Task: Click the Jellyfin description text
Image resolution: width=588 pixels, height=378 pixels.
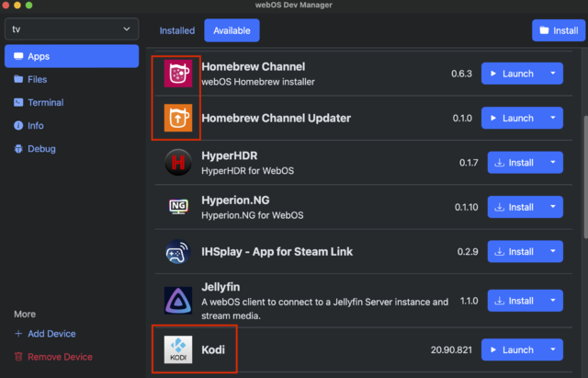Action: pyautogui.click(x=324, y=308)
